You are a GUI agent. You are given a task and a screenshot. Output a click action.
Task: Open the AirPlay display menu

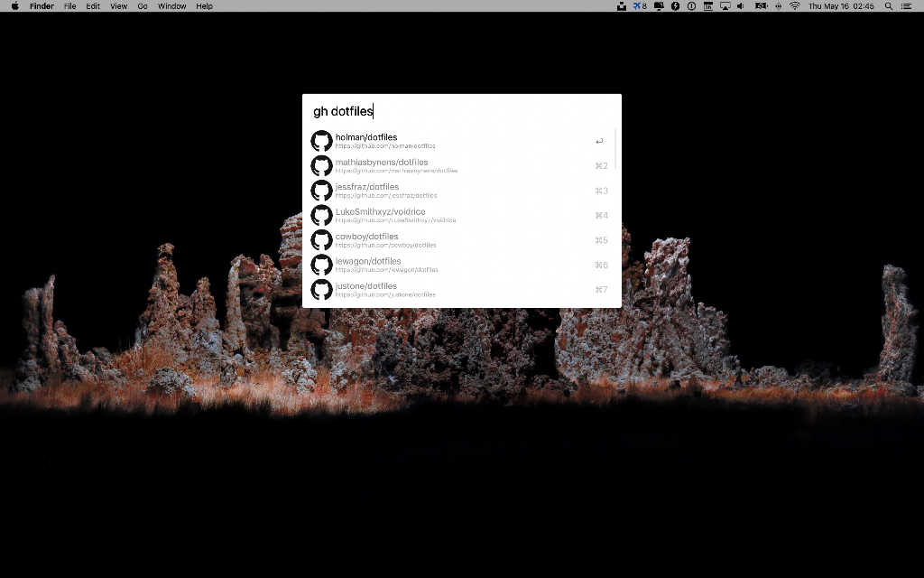click(725, 6)
